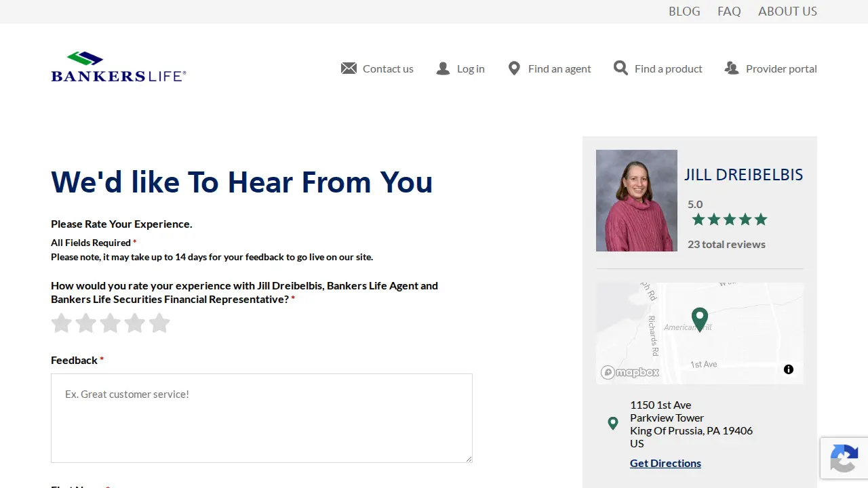Click into the Feedback text area
Image resolution: width=868 pixels, height=488 pixels.
pos(262,418)
